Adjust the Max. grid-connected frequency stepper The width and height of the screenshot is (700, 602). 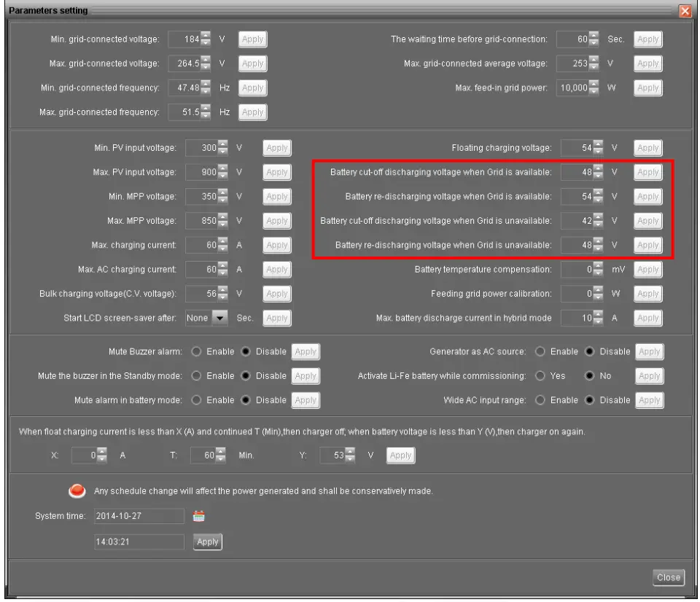tap(206, 112)
